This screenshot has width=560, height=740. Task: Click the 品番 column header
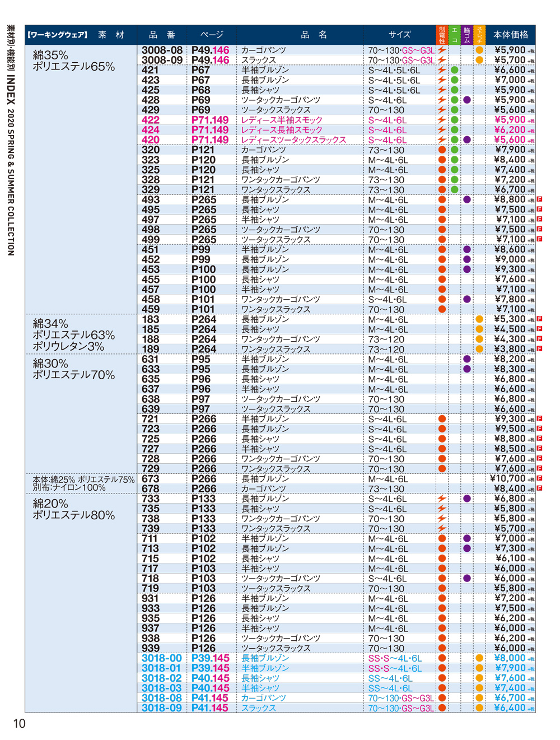click(x=162, y=35)
